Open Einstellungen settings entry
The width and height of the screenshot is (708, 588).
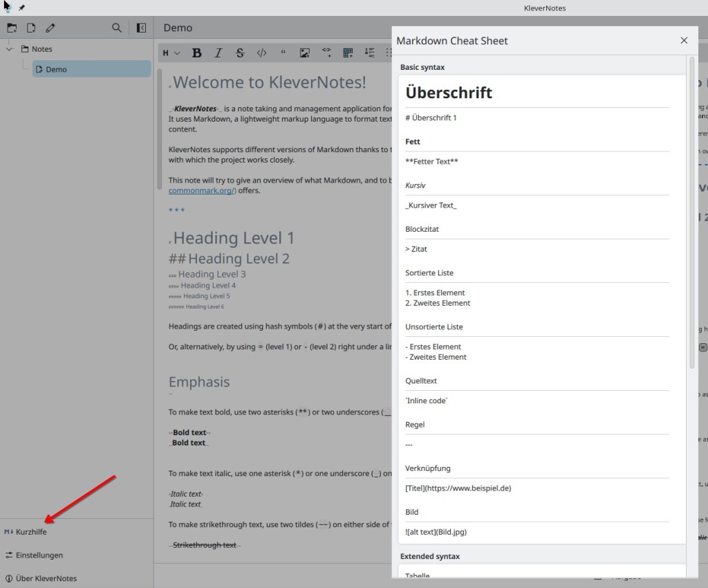[39, 555]
